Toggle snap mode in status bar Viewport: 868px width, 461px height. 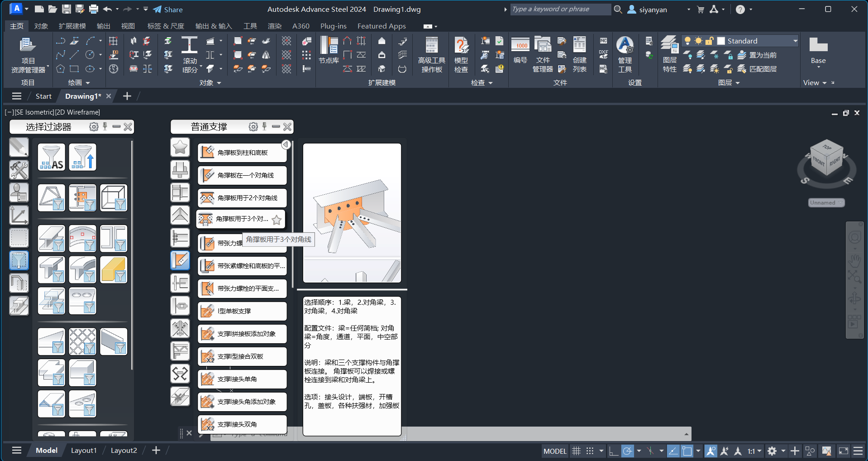pos(590,451)
